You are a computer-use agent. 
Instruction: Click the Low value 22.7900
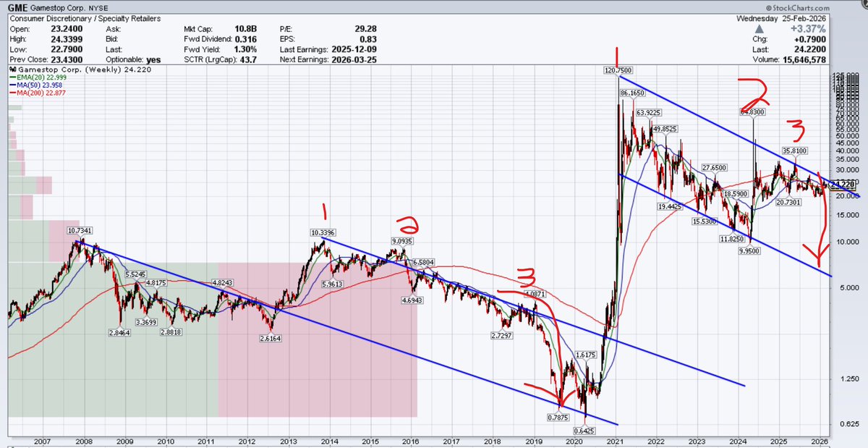[x=68, y=48]
